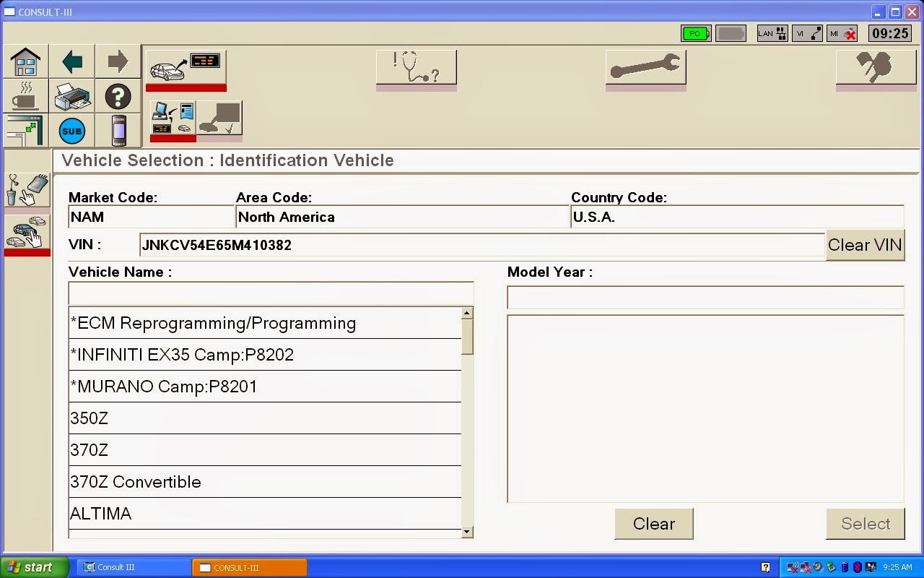Click the CONSULT-III taskbar button

(x=250, y=567)
